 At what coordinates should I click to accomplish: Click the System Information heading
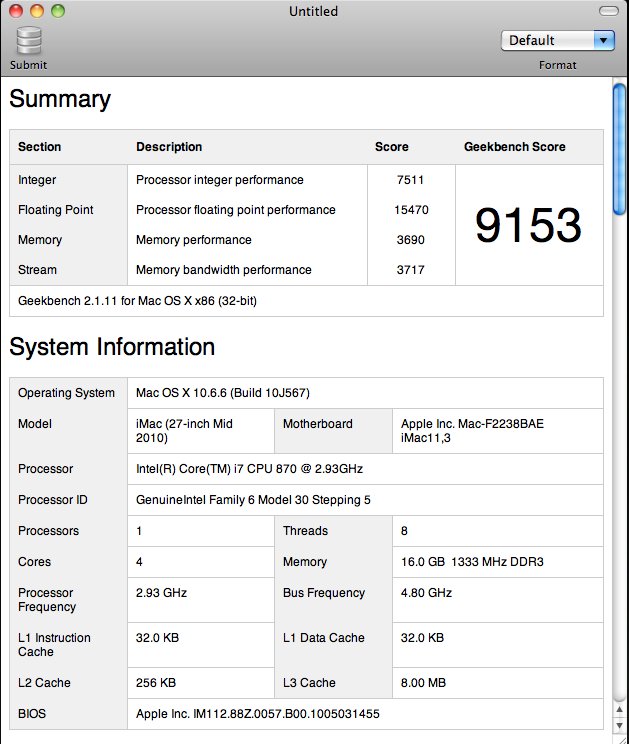point(112,346)
